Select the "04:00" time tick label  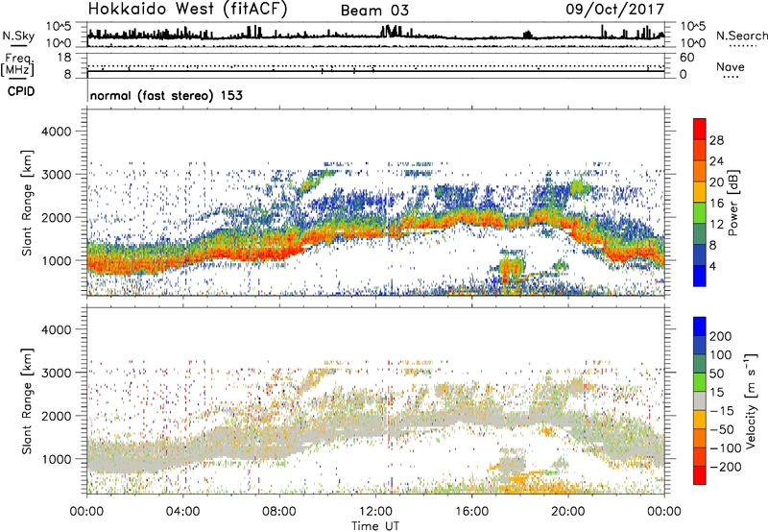pos(182,512)
